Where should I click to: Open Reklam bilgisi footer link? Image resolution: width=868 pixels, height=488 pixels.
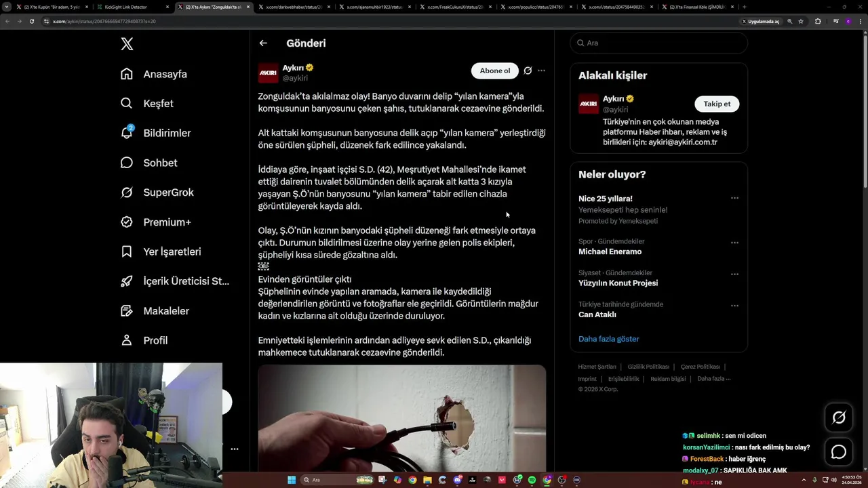pyautogui.click(x=668, y=379)
